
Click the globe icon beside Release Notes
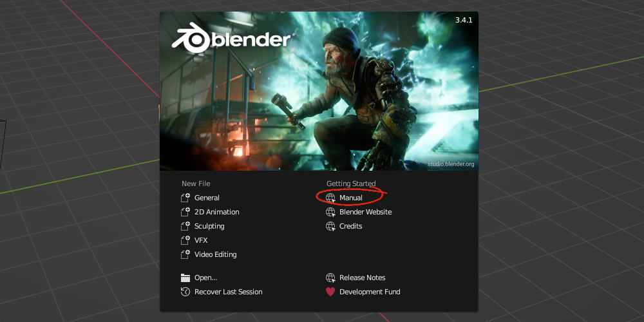click(x=330, y=278)
